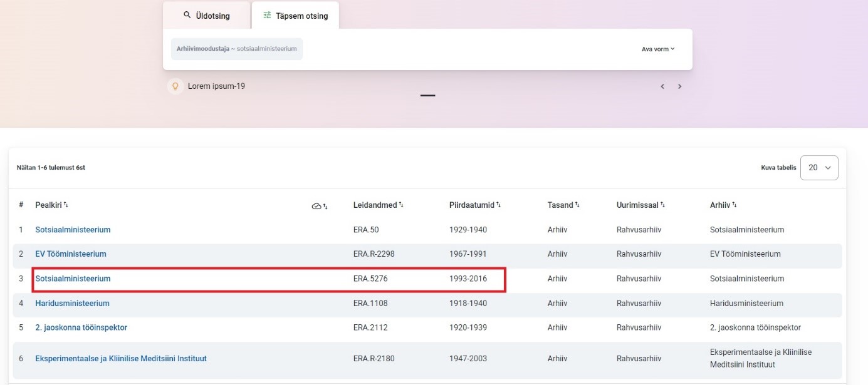Open the EV Tööministeerium result
This screenshot has width=868, height=385.
[71, 254]
